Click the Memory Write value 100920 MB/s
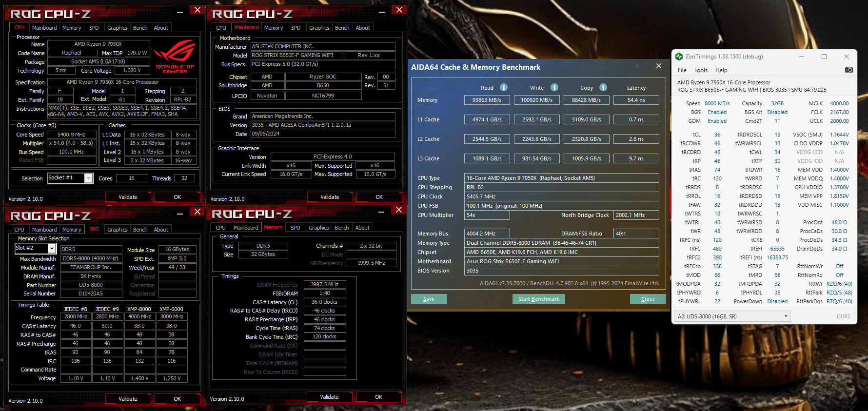868x411 pixels. pyautogui.click(x=537, y=100)
